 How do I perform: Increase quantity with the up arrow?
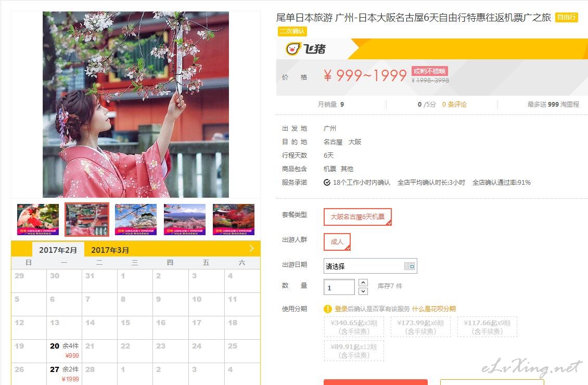(x=363, y=283)
